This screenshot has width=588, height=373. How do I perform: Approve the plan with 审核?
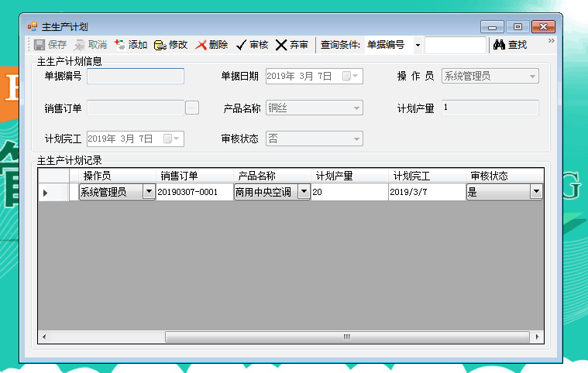point(253,45)
